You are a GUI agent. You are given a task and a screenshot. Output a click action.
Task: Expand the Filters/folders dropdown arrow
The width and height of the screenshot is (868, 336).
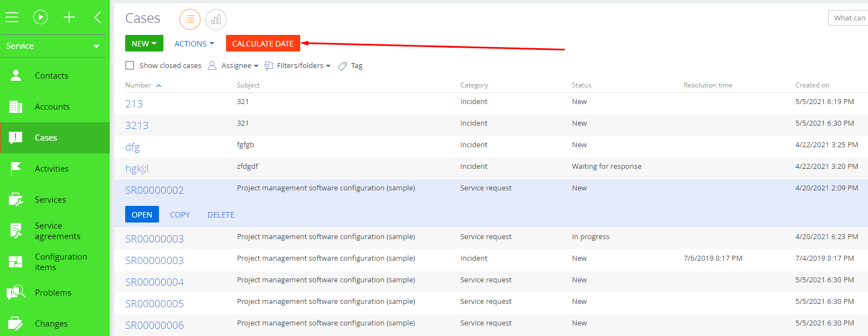coord(328,66)
